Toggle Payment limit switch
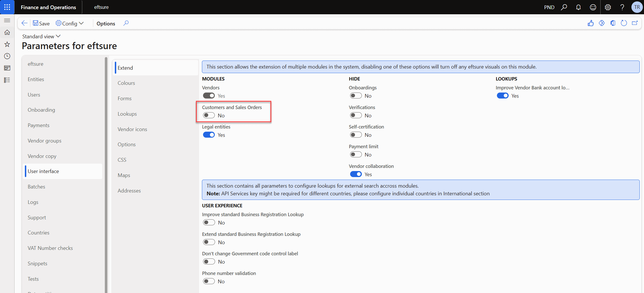The image size is (644, 293). click(x=356, y=154)
